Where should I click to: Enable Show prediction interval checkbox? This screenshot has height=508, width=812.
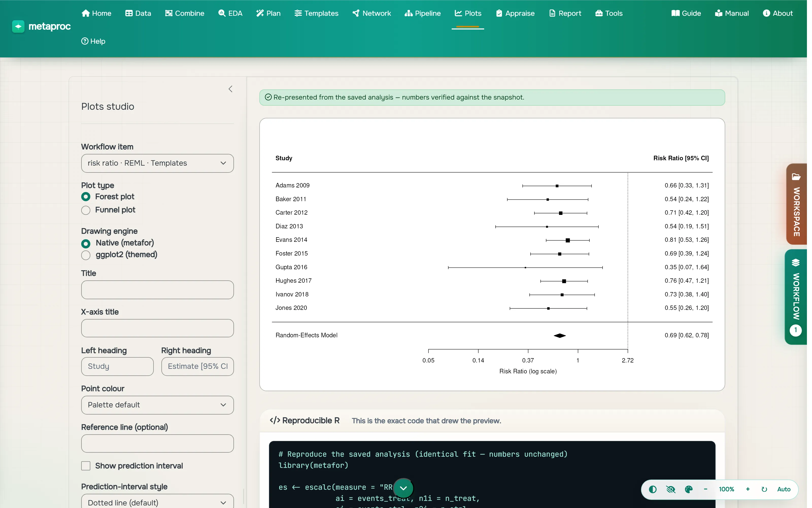86,466
